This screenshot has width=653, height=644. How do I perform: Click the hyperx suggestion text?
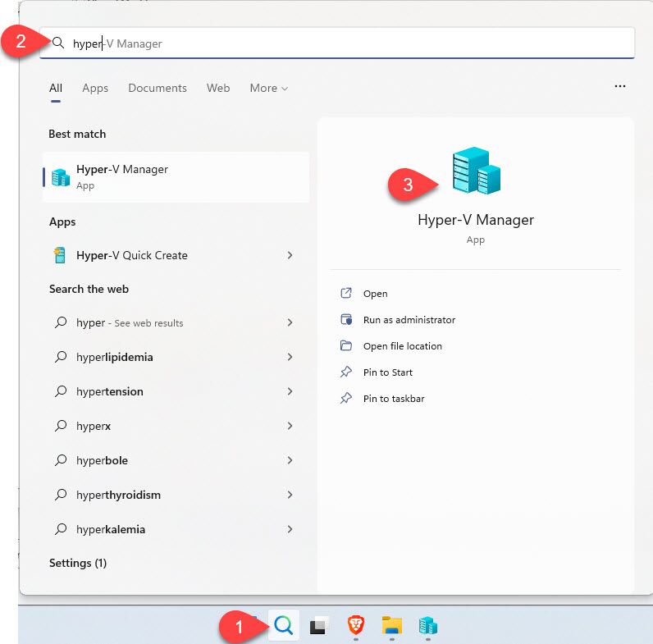pyautogui.click(x=94, y=426)
